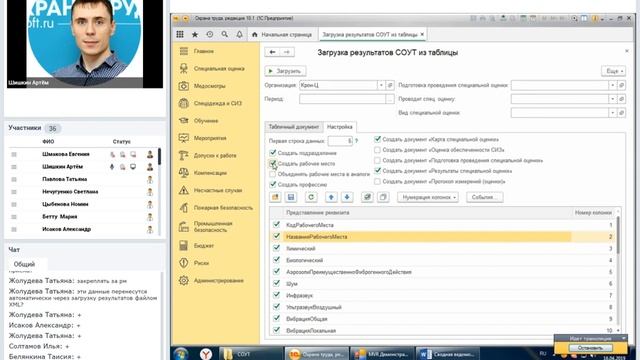Toggle Создать профессию checkbox
Image resolution: width=640 pixels, height=360 pixels.
coord(273,184)
